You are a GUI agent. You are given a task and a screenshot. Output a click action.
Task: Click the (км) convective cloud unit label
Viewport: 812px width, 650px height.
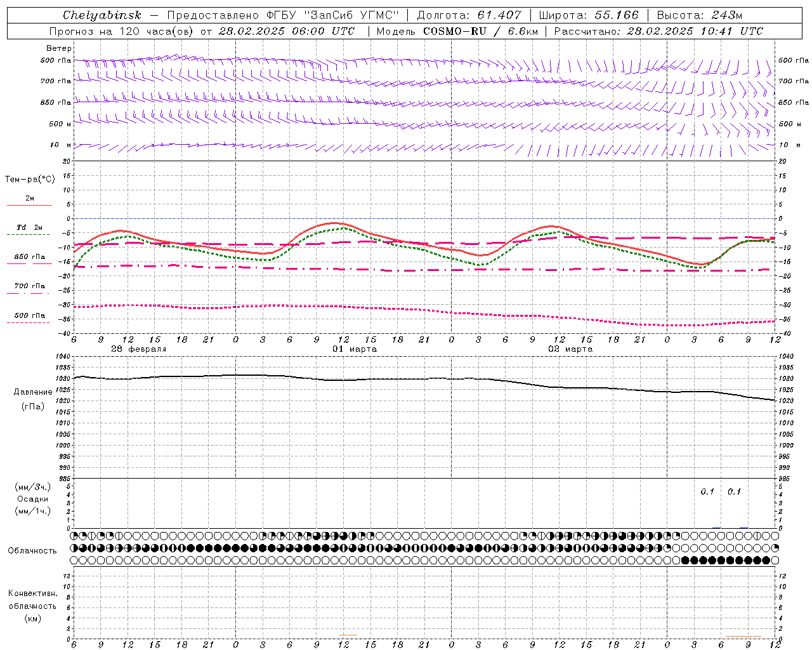[33, 618]
